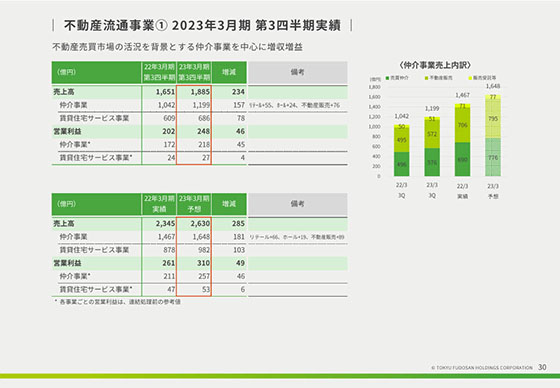The height and width of the screenshot is (388, 560).
Task: Click the value 27 in the upper table
Action: (x=206, y=158)
